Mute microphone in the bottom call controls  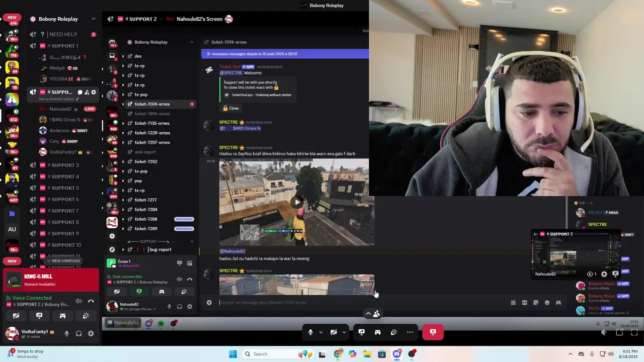[x=310, y=332]
